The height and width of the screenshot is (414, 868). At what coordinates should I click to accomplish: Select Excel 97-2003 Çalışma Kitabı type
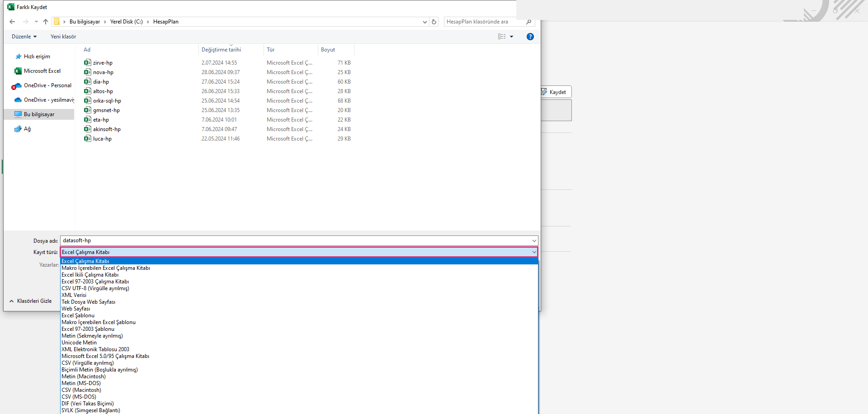pos(95,282)
